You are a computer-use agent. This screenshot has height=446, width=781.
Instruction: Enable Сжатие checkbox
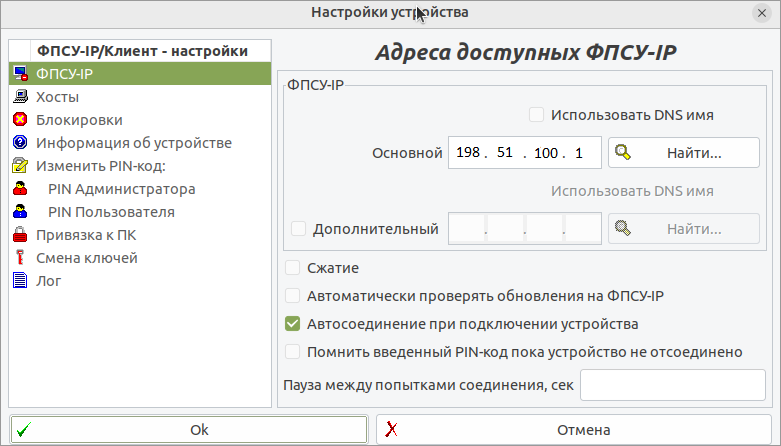click(x=293, y=268)
